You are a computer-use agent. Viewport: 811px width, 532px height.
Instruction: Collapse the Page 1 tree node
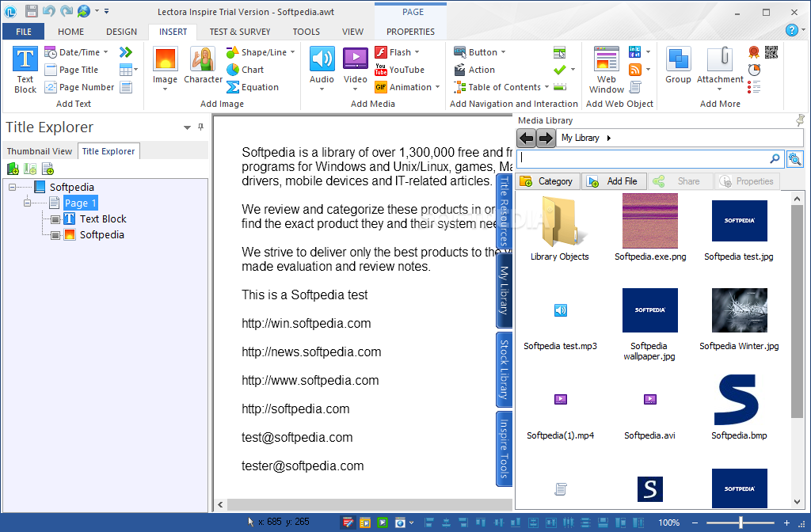27,203
